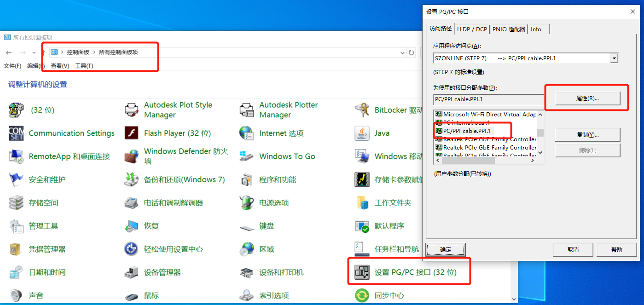Switch to the LLDP / DCP tab
644x305 pixels.
(x=472, y=29)
